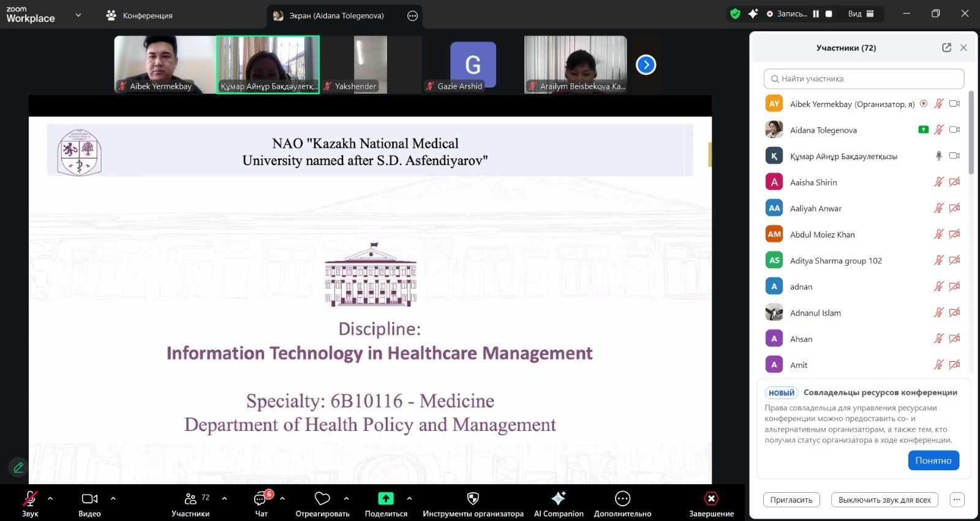This screenshot has width=980, height=521.
Task: Expand video options arrow next to Видео
Action: click(x=113, y=498)
